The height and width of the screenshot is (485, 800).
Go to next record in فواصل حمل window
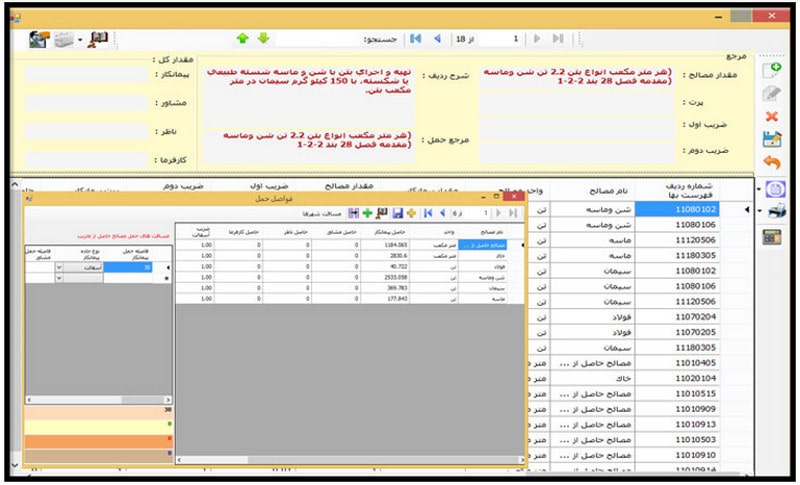tap(498, 213)
